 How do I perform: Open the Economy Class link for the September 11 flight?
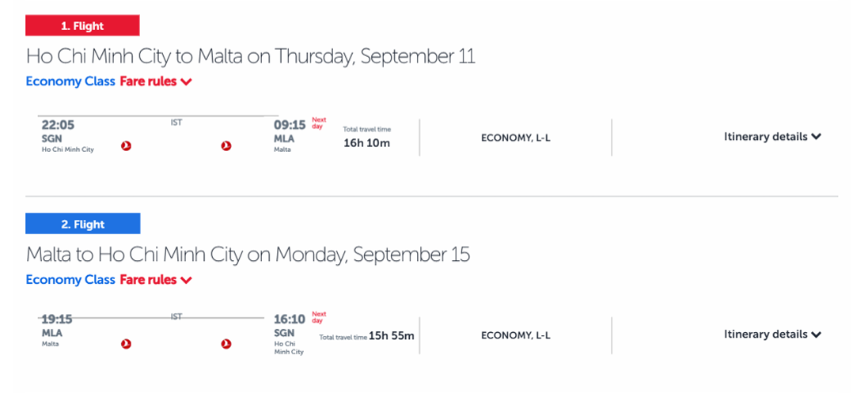[70, 81]
